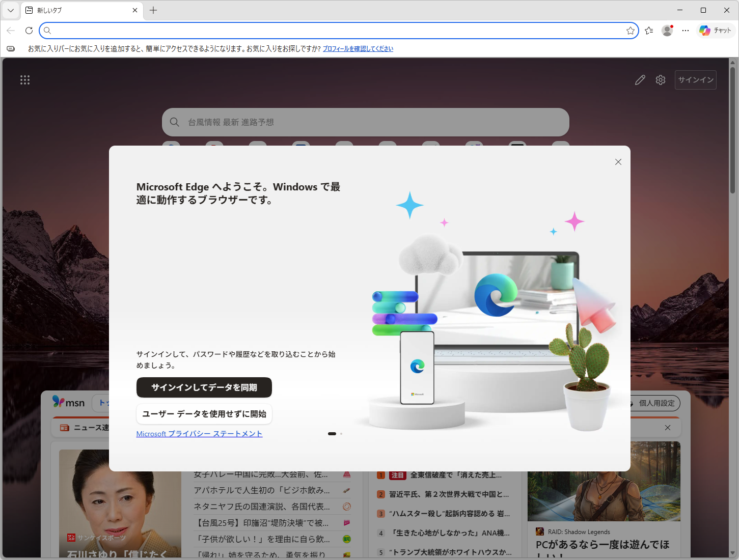Image resolution: width=739 pixels, height=560 pixels.
Task: Click ユーザー データを使用せずに開始 button
Action: (x=204, y=414)
